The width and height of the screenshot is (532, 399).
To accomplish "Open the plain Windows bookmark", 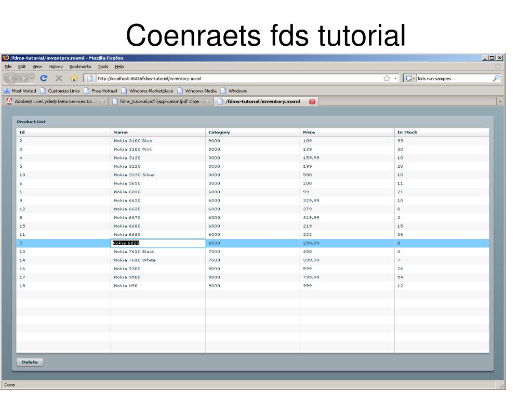I will pyautogui.click(x=234, y=91).
